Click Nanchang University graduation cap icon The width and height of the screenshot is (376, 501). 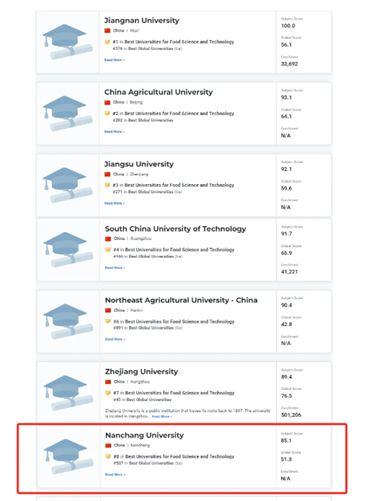68,456
